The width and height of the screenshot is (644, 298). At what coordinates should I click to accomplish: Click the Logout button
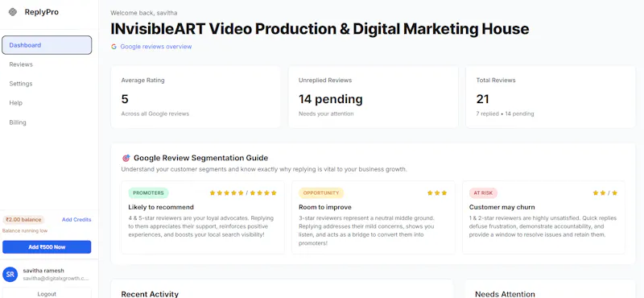pyautogui.click(x=47, y=293)
